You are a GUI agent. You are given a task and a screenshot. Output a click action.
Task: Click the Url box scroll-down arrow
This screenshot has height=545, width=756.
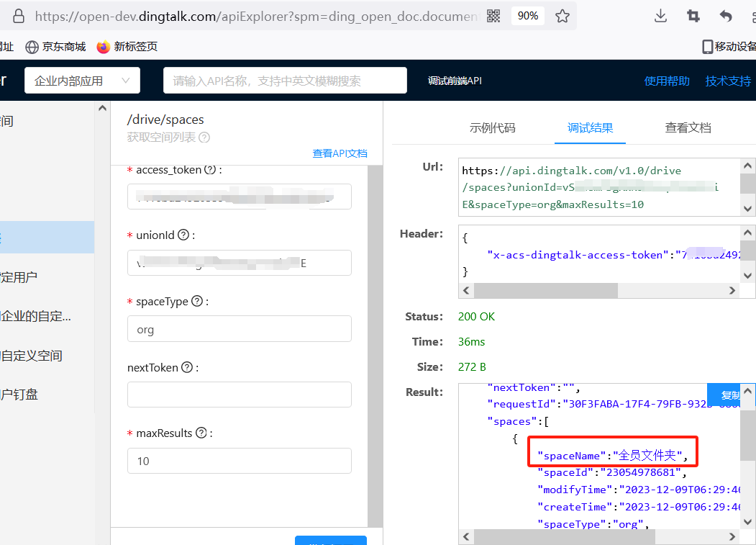coord(747,209)
